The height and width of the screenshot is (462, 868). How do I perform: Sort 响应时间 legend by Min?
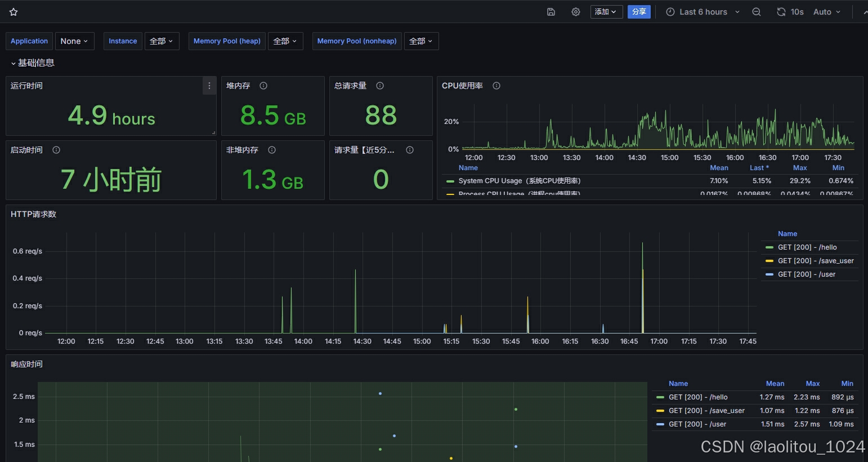(847, 384)
